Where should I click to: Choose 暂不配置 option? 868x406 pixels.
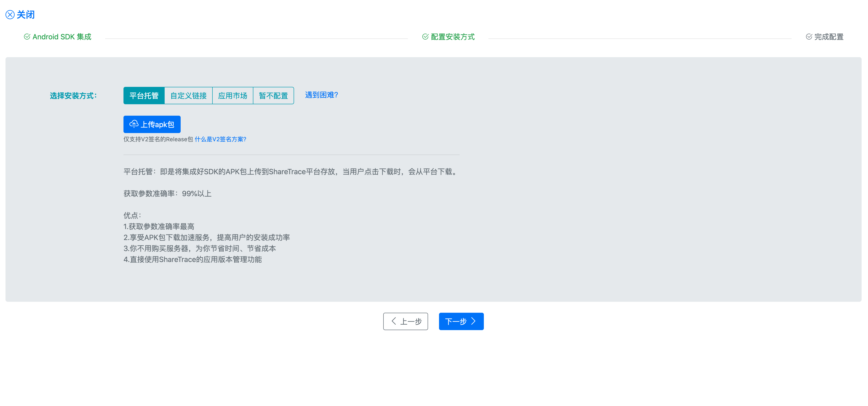pyautogui.click(x=273, y=96)
